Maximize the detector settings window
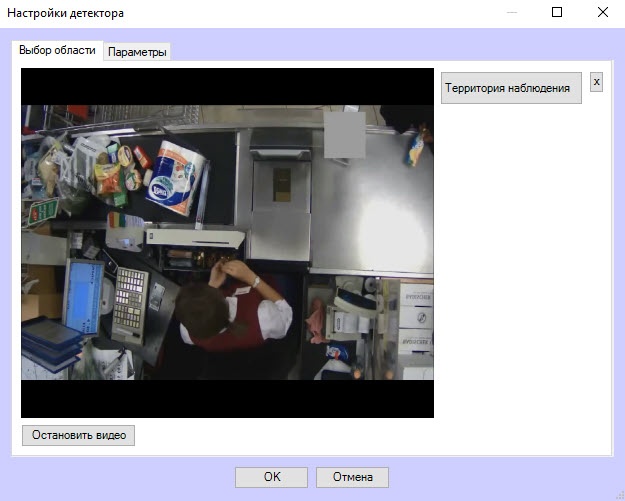The image size is (625, 501). coord(557,13)
